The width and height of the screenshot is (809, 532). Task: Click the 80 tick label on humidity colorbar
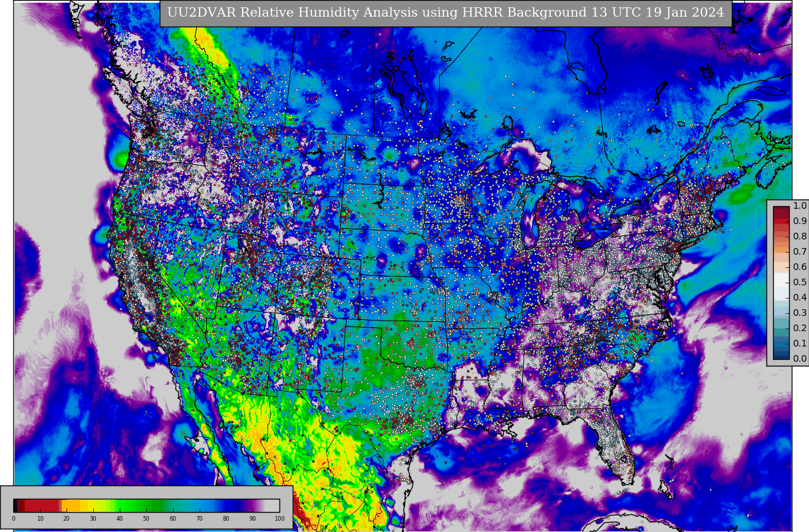226,519
